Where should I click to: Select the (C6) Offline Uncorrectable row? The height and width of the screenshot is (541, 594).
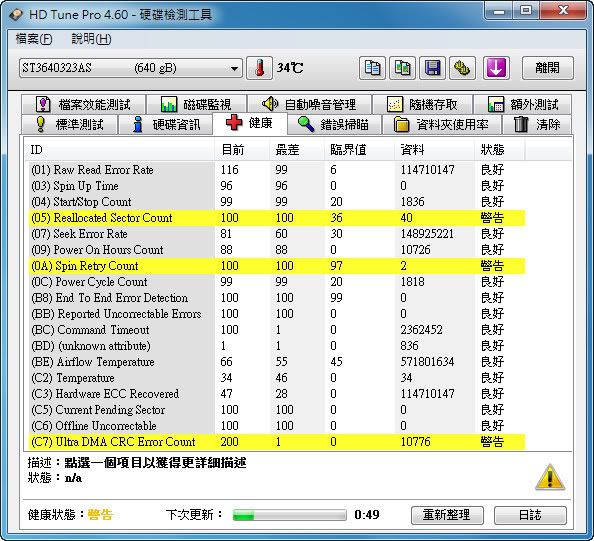(277, 426)
